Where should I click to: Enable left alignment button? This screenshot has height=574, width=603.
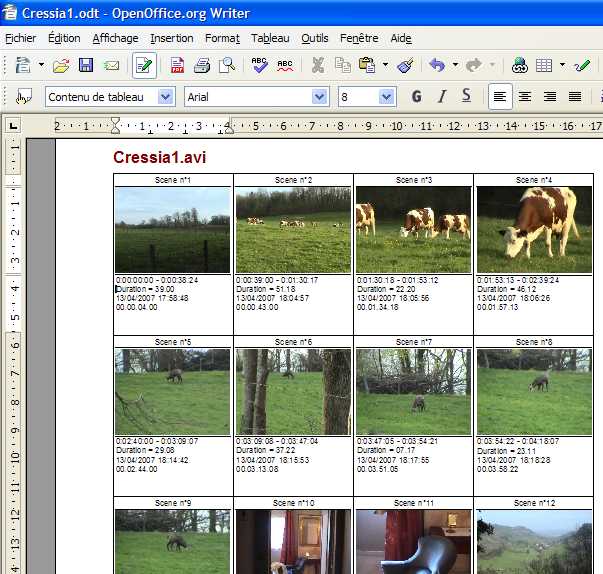(x=500, y=96)
